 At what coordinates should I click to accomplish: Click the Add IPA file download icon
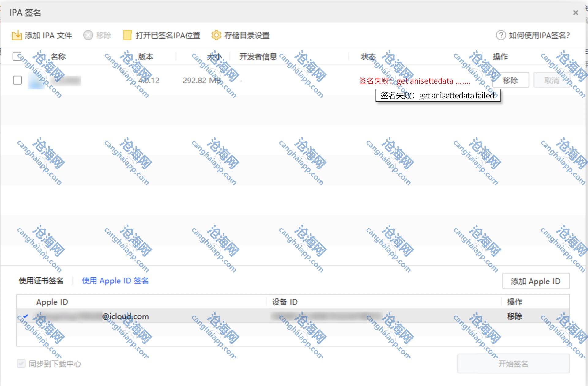pyautogui.click(x=17, y=36)
